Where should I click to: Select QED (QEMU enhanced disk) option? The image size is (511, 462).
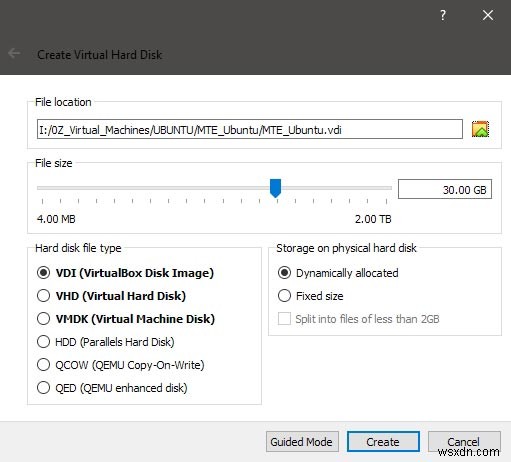pyautogui.click(x=112, y=388)
